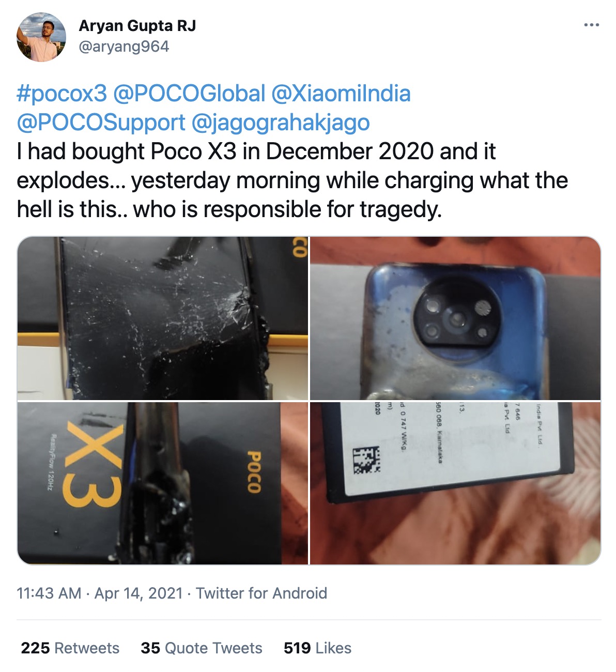This screenshot has width=616, height=672.
Task: Open the @jagograhakjago mention
Action: pos(281,123)
